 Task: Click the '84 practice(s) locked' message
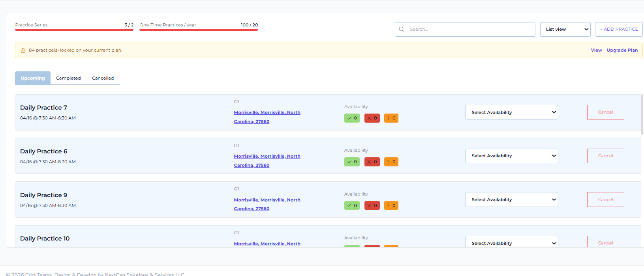[75, 50]
